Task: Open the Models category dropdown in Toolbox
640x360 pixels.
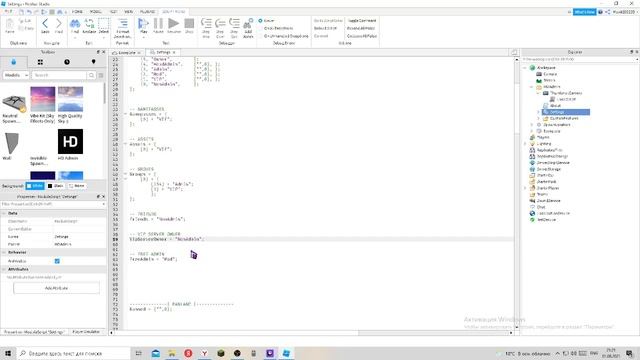Action: tap(16, 75)
